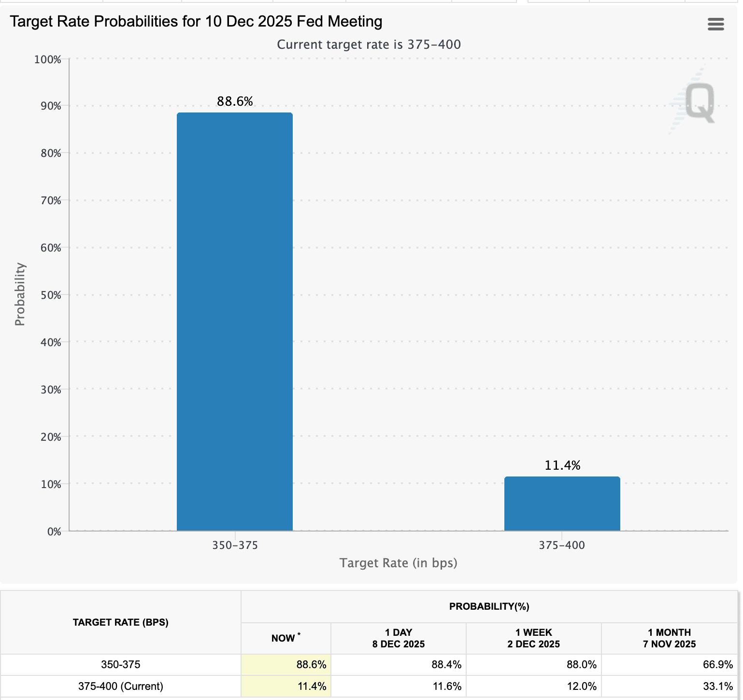Click the 11.4% label above the bar
743x700 pixels.
[x=562, y=465]
